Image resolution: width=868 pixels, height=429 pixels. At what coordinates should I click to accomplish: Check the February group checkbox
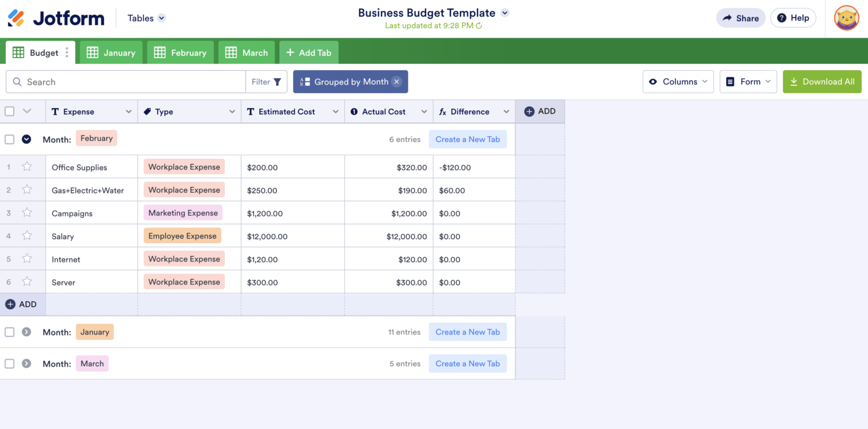tap(10, 138)
